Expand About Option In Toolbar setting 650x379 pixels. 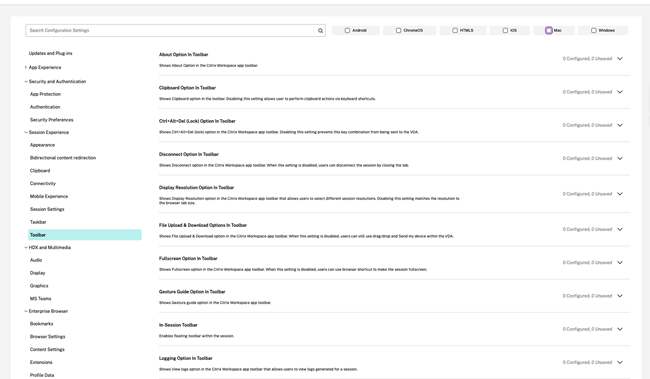620,59
